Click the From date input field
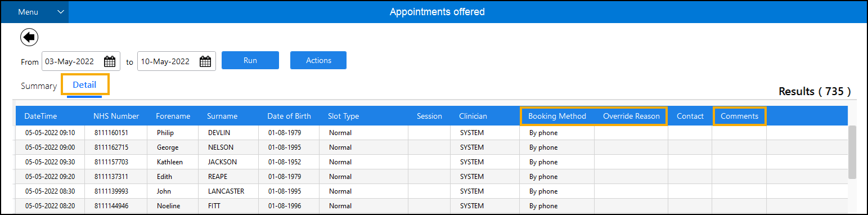 pos(72,61)
